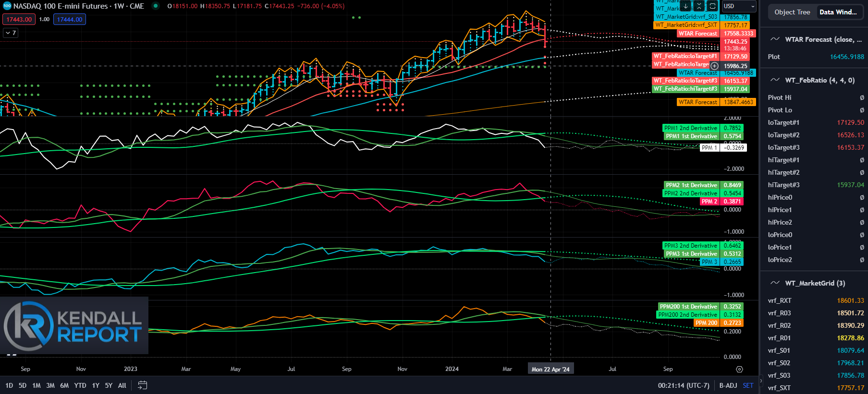This screenshot has width=868, height=394.
Task: Collapse the WT_MarketGrid (3) section
Action: (x=815, y=283)
